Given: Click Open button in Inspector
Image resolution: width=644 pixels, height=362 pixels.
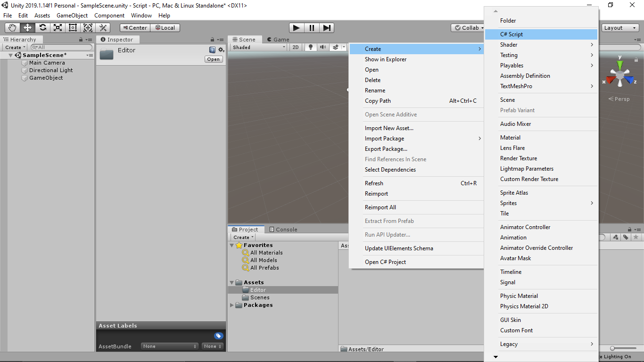Looking at the screenshot, I should point(214,59).
